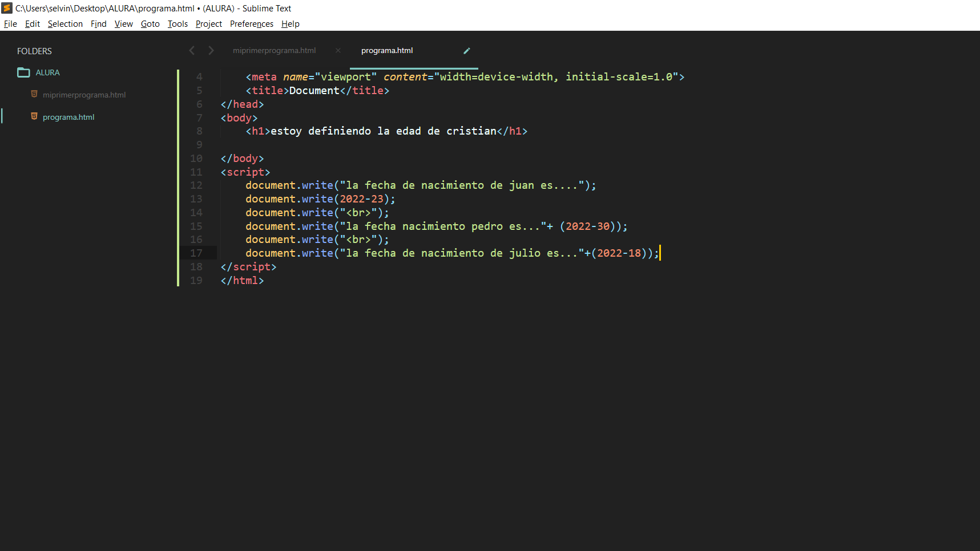
Task: Click 'estoy definiendo la edad de cristian' text
Action: coord(384,131)
